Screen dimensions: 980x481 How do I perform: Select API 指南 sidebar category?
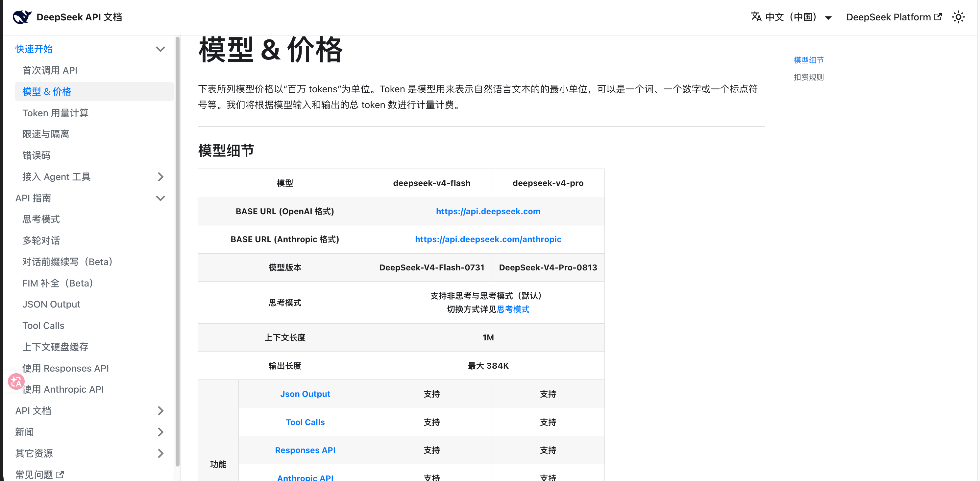tap(33, 198)
